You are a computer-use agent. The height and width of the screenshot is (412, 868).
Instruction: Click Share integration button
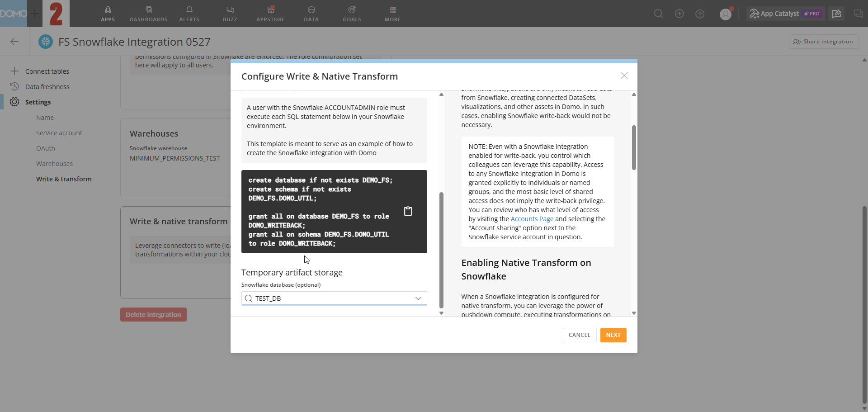pos(823,42)
